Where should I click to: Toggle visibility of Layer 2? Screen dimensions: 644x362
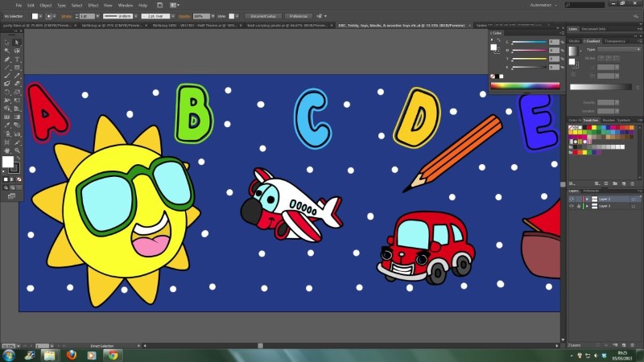(x=572, y=198)
